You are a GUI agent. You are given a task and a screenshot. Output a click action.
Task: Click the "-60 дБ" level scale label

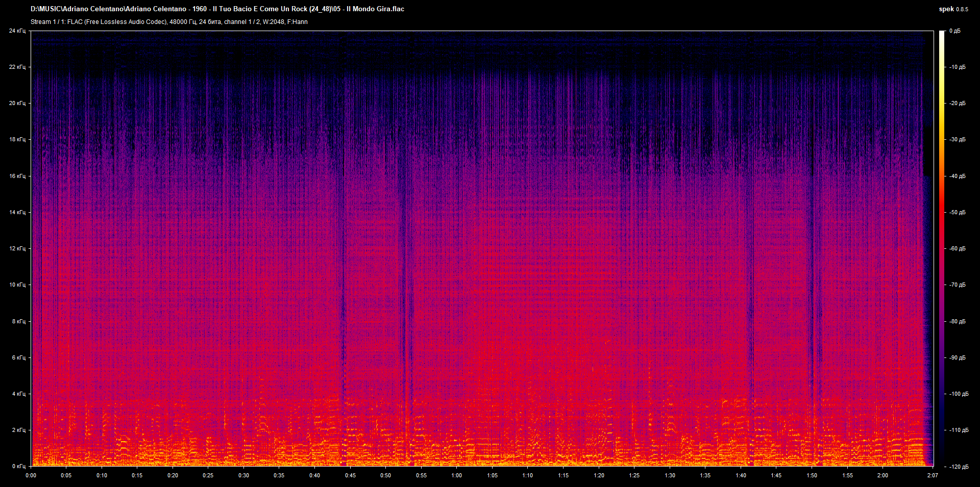957,249
